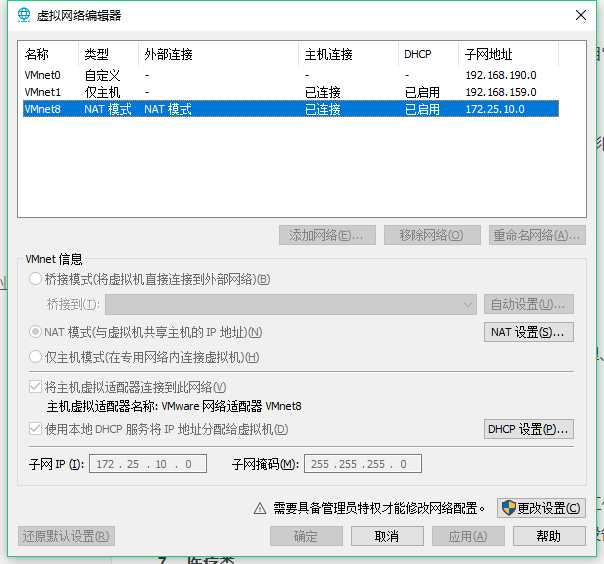Click 自定义 type cell of VMnet0

click(x=102, y=75)
